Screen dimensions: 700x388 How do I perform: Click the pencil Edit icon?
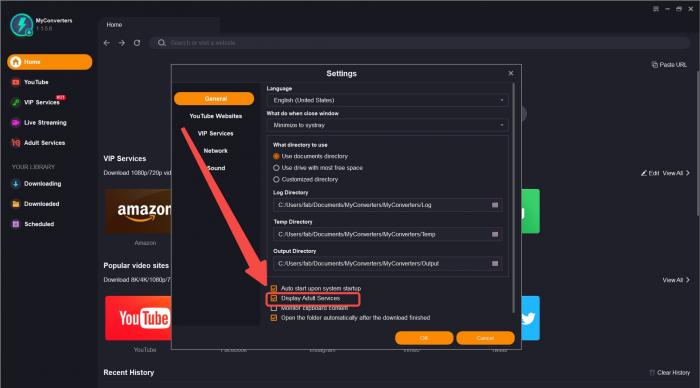(x=644, y=173)
